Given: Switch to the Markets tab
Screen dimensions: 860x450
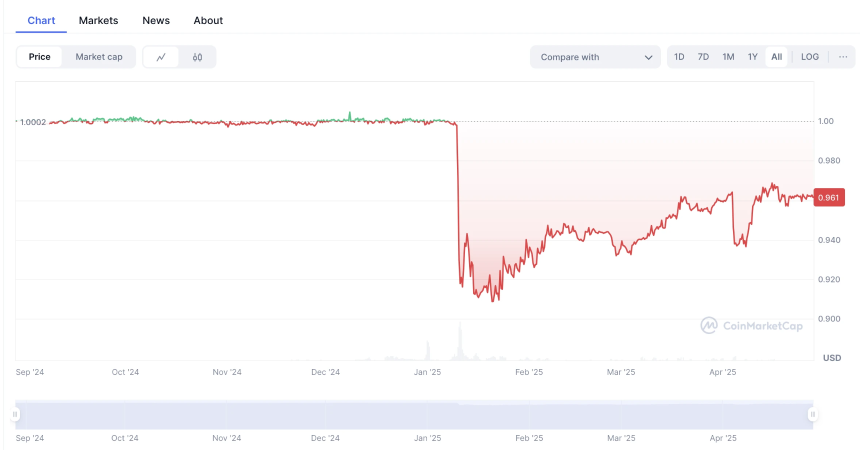Looking at the screenshot, I should click(98, 20).
